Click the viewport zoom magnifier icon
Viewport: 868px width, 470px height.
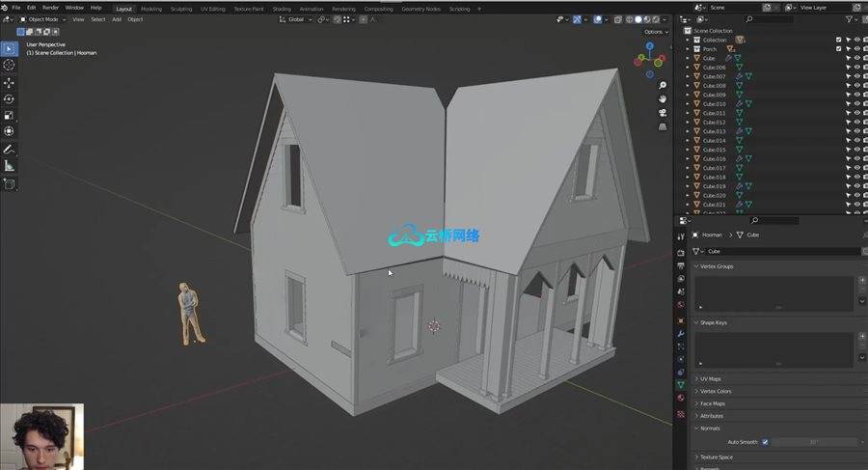[662, 85]
